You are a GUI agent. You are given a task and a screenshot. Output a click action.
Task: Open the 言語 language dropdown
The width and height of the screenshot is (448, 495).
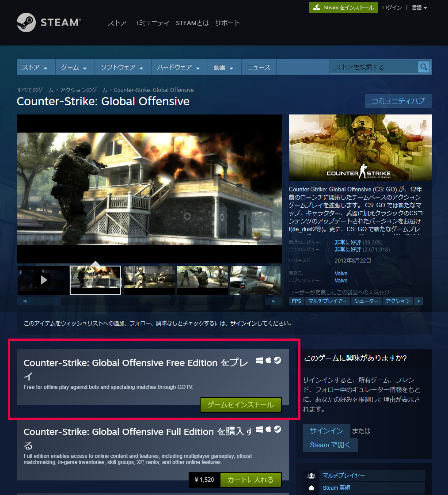pyautogui.click(x=419, y=8)
